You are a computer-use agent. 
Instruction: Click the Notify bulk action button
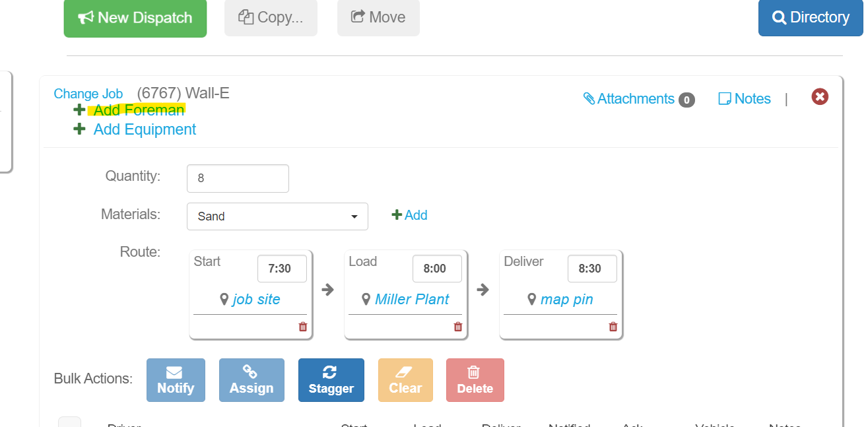[176, 380]
